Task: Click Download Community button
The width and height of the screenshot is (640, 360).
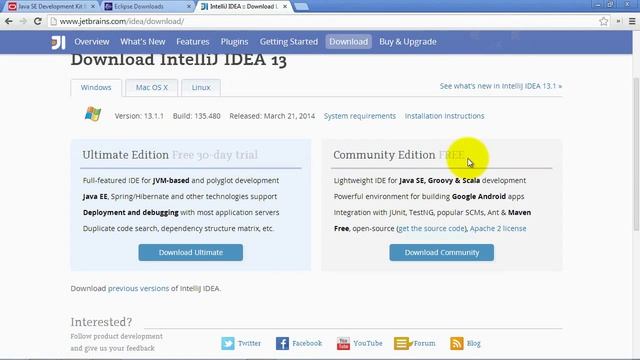Action: click(x=442, y=252)
